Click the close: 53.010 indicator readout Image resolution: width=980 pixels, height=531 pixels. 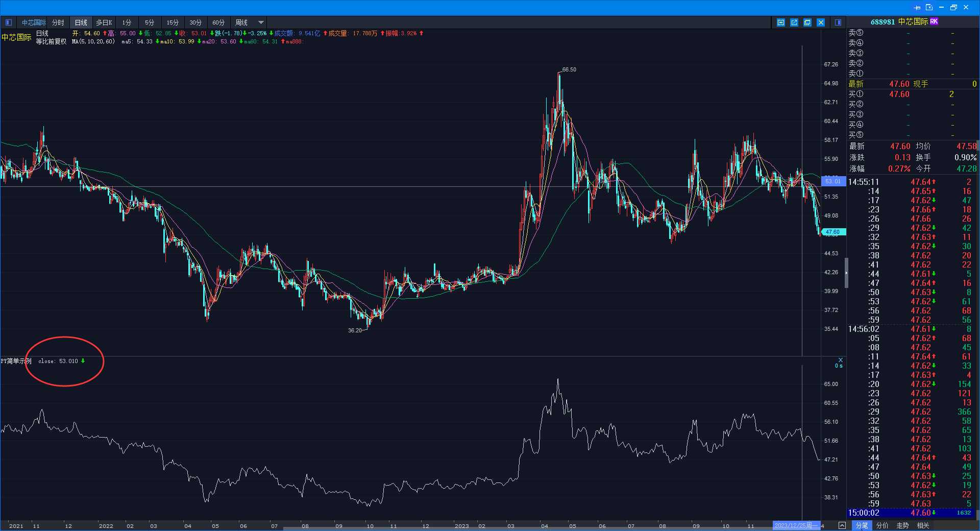[x=58, y=361]
